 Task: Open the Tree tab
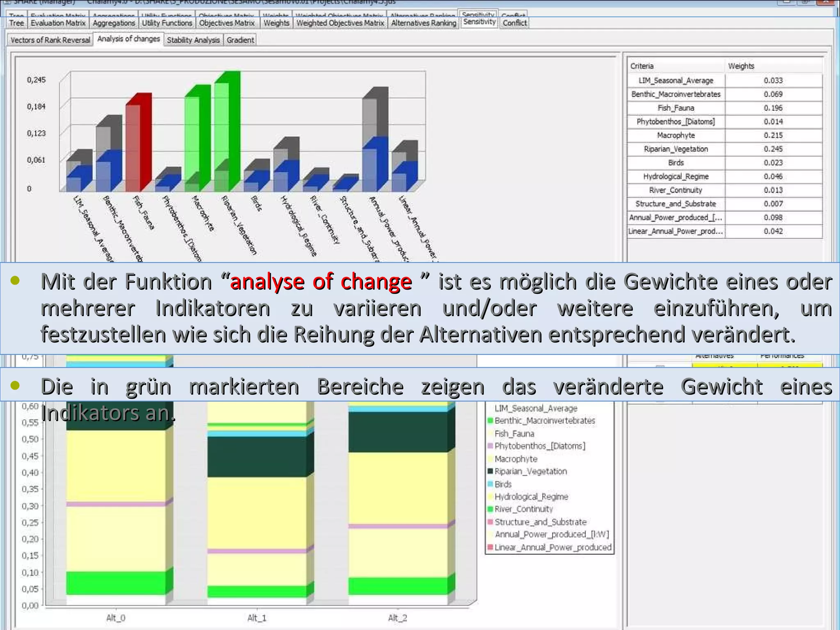pos(16,23)
